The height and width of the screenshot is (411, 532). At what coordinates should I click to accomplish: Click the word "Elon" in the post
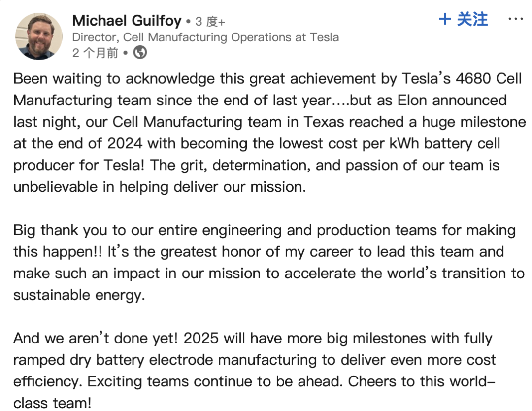(412, 101)
